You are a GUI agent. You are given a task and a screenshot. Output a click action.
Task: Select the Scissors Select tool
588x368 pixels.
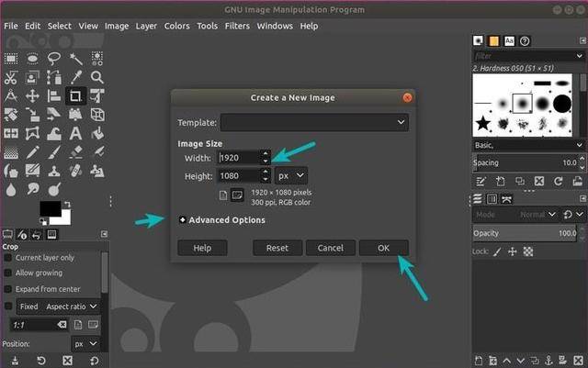coord(11,77)
